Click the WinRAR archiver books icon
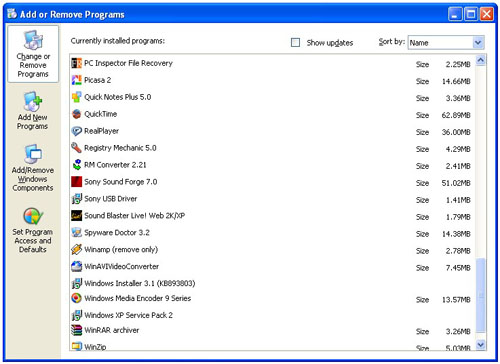 [x=76, y=330]
